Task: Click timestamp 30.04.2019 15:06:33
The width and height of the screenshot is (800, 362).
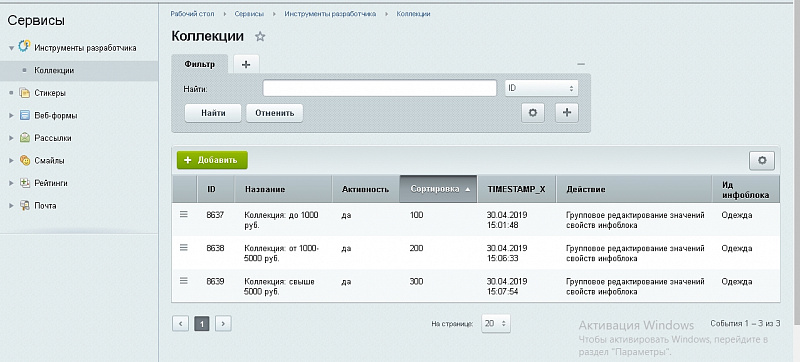Action: pos(507,253)
